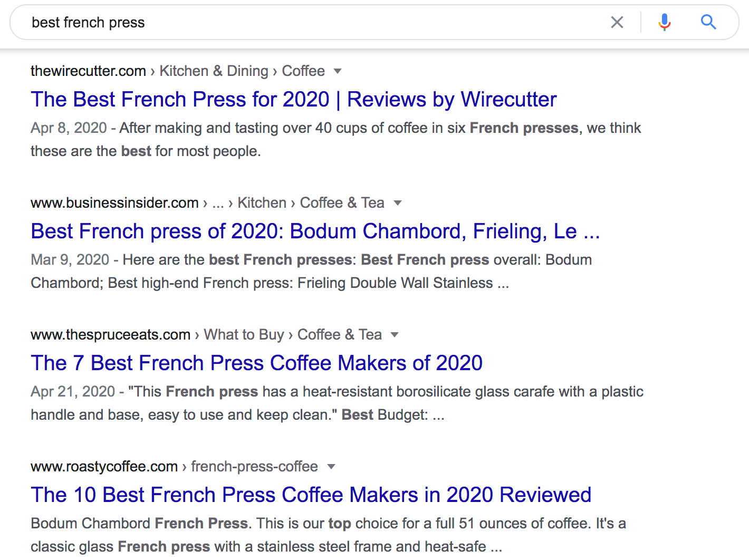The height and width of the screenshot is (560, 749).
Task: Click the 'Apr 8, 2020' Wirecutter snippet text
Action: point(336,139)
